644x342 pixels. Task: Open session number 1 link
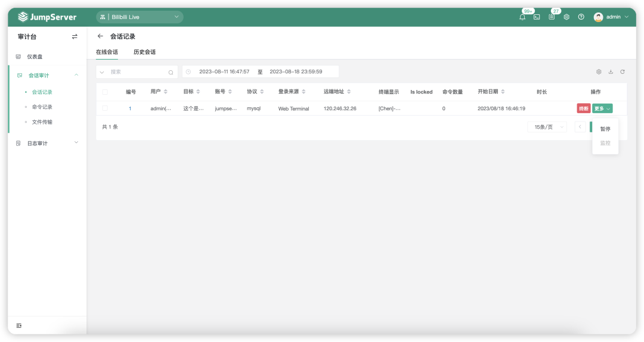(130, 108)
